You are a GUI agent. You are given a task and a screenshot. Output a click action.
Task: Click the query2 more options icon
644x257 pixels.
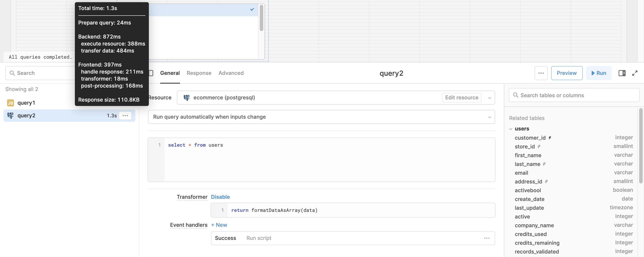(125, 116)
